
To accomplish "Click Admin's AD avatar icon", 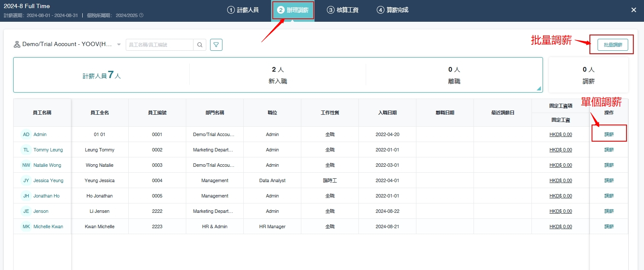I will point(26,134).
